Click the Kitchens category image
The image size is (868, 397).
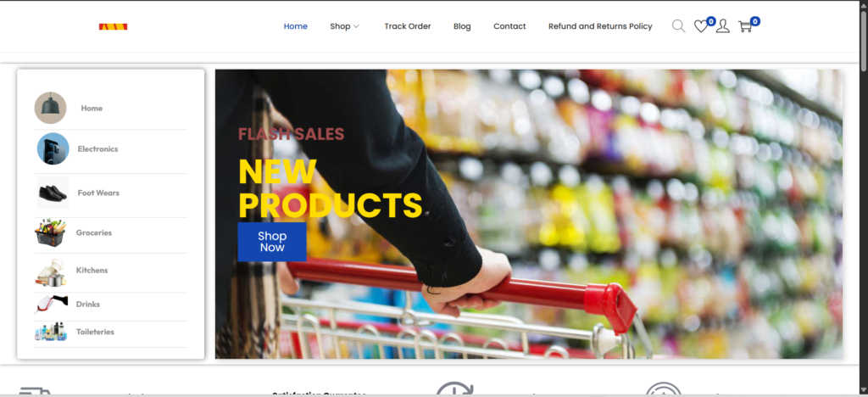[52, 272]
